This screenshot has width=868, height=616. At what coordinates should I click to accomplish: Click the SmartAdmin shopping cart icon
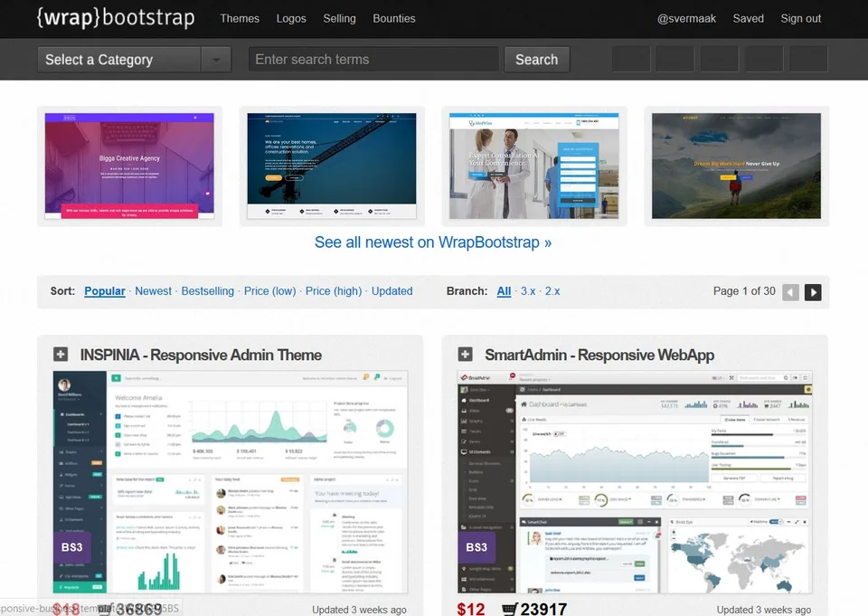pos(509,610)
